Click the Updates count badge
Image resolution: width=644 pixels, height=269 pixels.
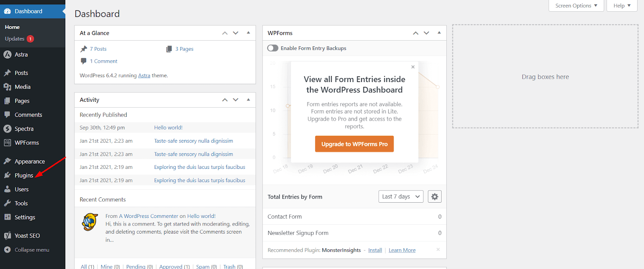point(30,39)
